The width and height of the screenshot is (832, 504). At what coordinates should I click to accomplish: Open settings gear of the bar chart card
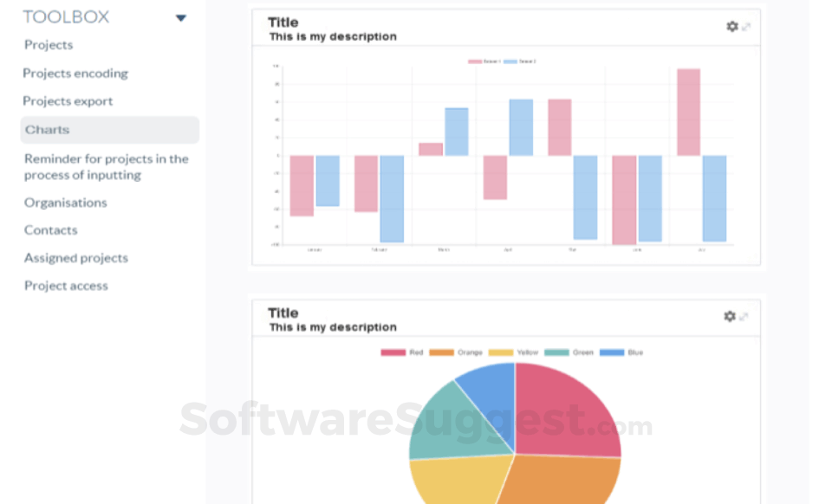732,27
